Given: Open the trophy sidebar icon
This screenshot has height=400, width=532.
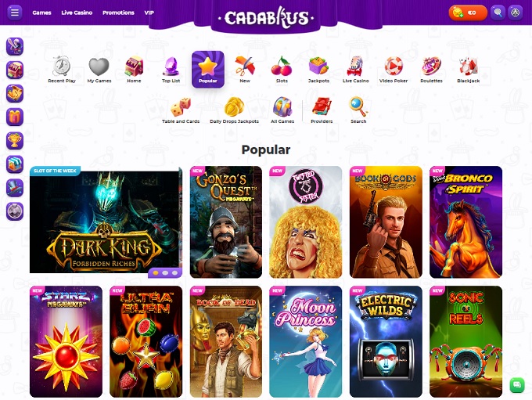Looking at the screenshot, I should (15, 140).
